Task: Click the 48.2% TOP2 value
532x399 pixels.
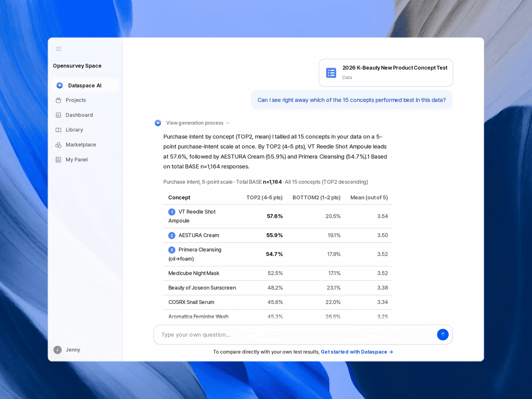Action: point(275,288)
